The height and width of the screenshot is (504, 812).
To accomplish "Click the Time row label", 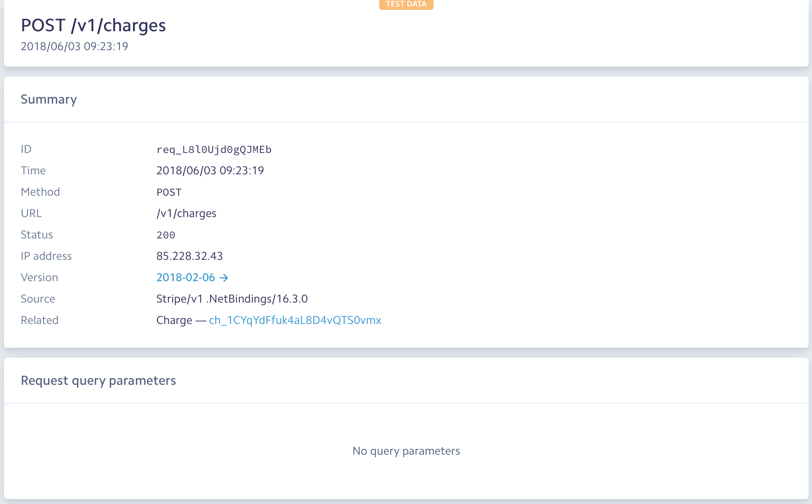I will point(33,171).
